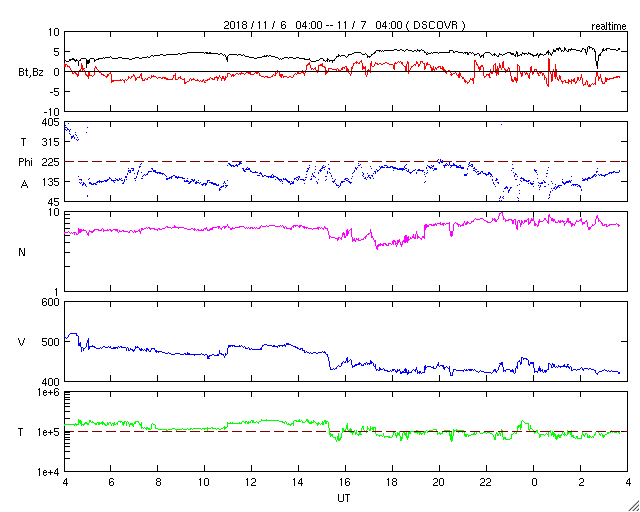Image resolution: width=640 pixels, height=512 pixels.
Task: Click the "N" density panel label
Action: click(x=22, y=252)
